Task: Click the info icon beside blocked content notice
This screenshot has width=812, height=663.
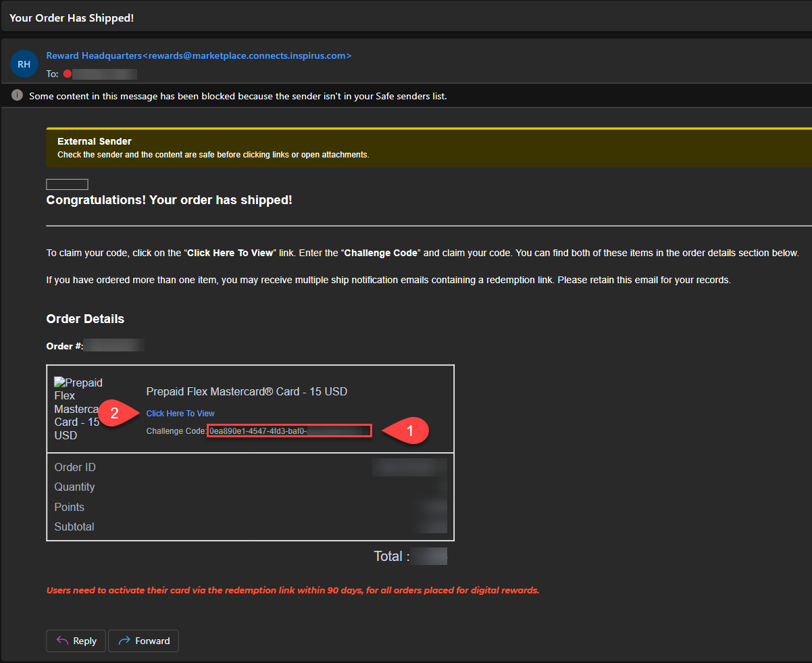Action: coord(17,96)
